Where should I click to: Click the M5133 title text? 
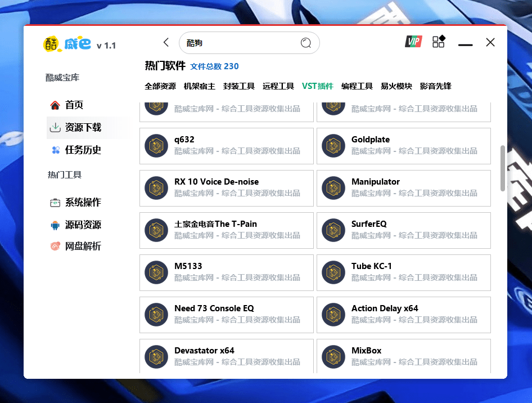[188, 266]
